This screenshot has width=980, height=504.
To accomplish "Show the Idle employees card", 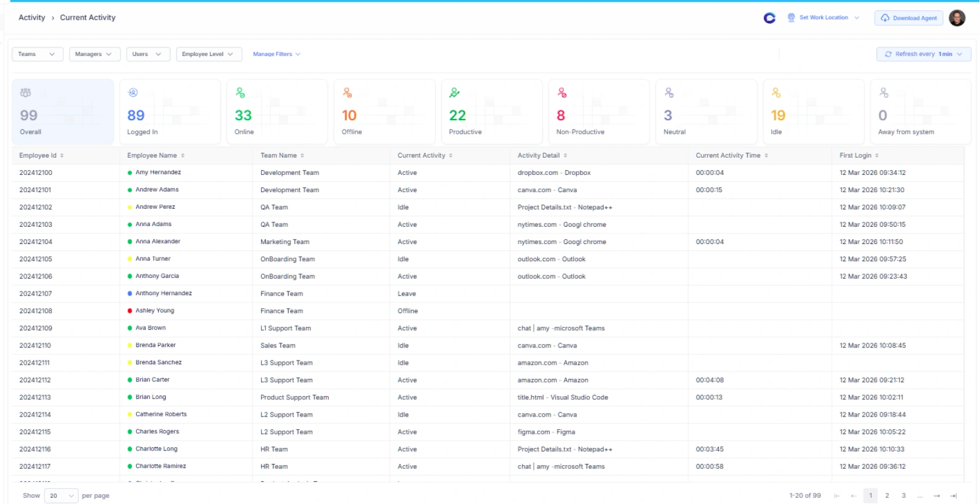I will point(813,112).
